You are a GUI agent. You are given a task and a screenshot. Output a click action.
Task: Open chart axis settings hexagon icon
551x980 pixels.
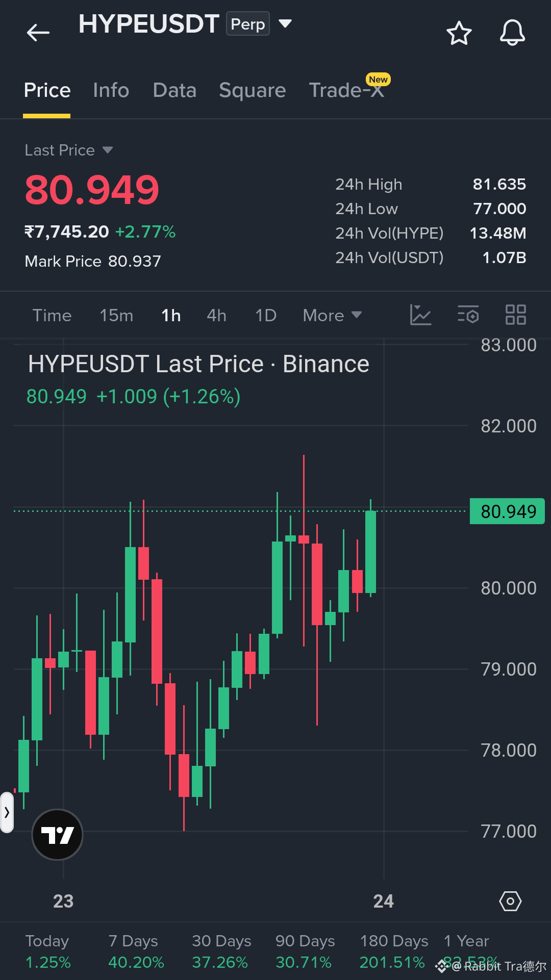[510, 901]
